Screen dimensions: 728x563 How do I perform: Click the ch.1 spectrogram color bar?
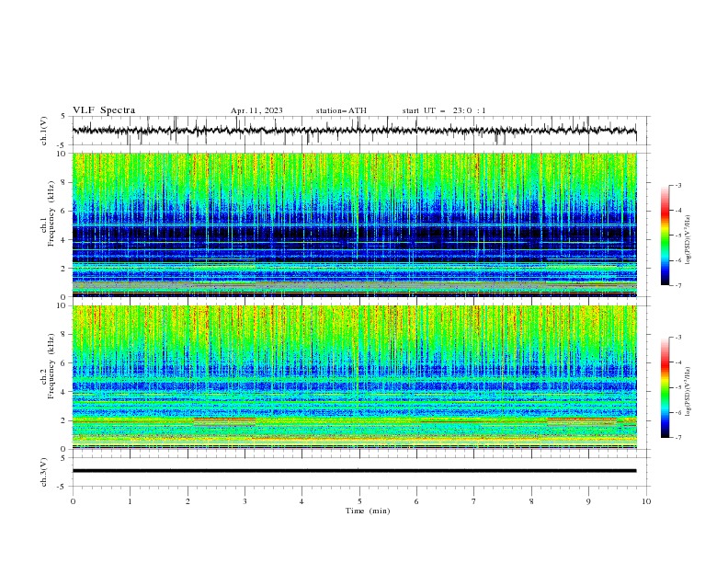click(665, 236)
